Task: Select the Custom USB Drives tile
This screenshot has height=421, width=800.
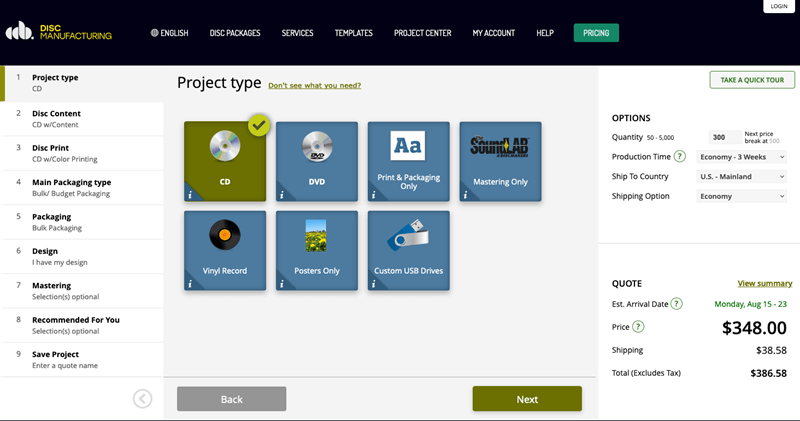Action: click(408, 249)
